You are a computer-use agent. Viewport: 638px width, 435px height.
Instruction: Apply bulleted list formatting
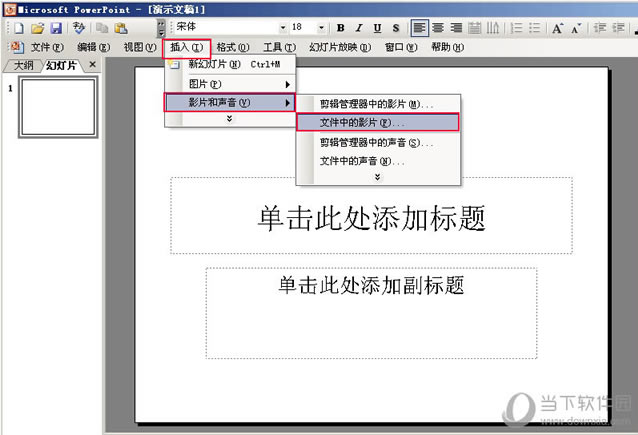534,28
